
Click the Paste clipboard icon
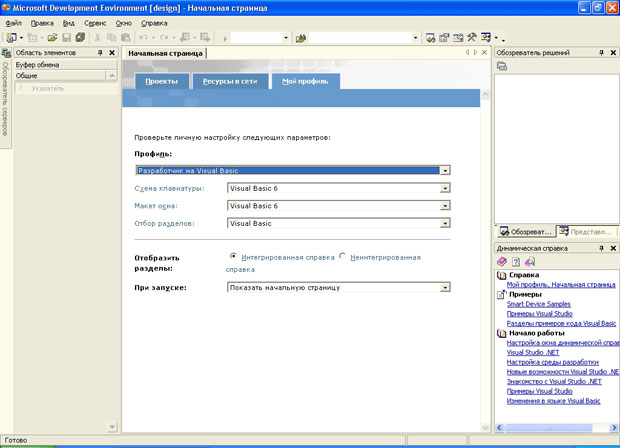point(126,38)
